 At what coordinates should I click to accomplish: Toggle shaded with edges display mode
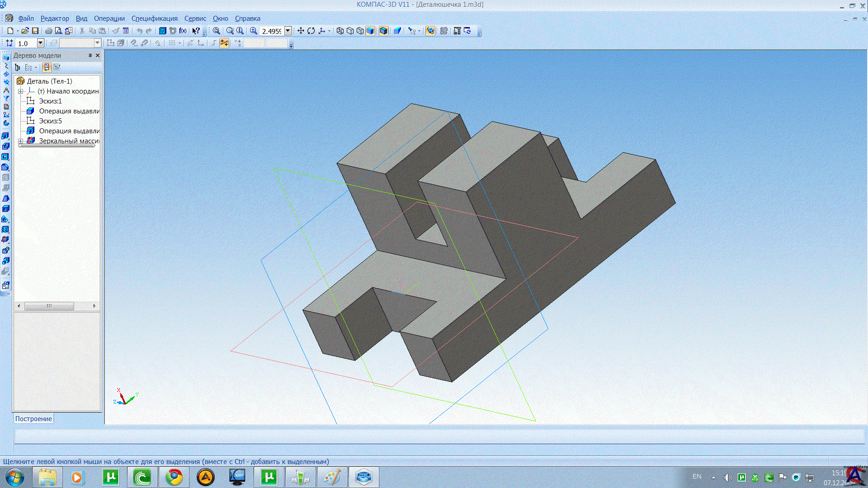click(x=384, y=31)
